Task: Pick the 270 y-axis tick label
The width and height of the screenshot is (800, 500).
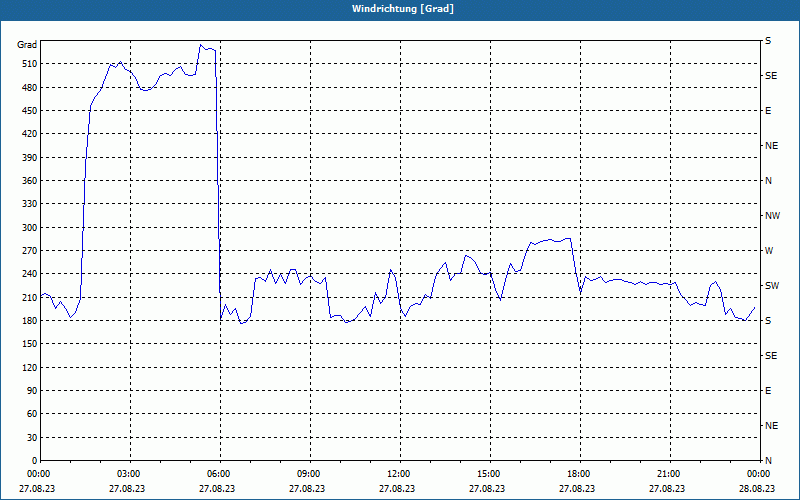Action: coord(30,251)
